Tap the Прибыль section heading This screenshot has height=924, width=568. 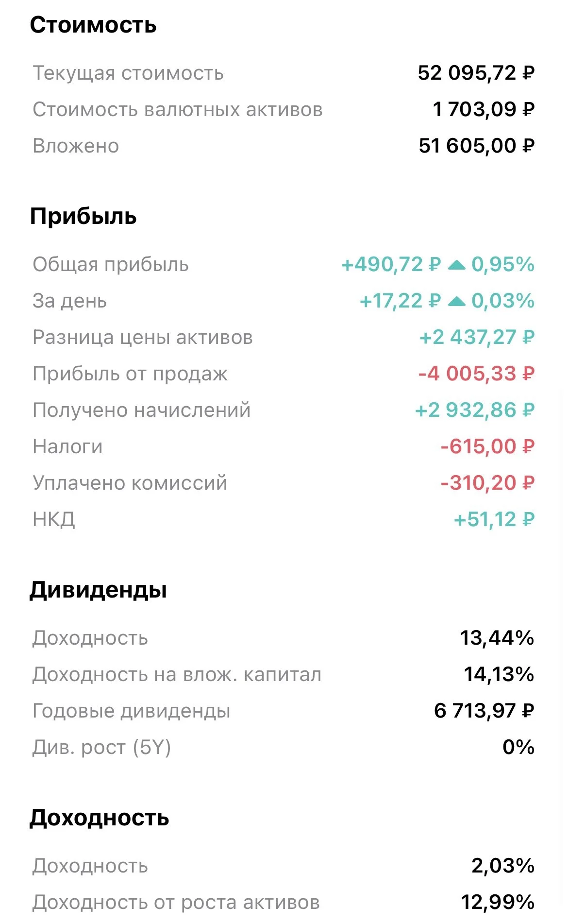[x=83, y=216]
